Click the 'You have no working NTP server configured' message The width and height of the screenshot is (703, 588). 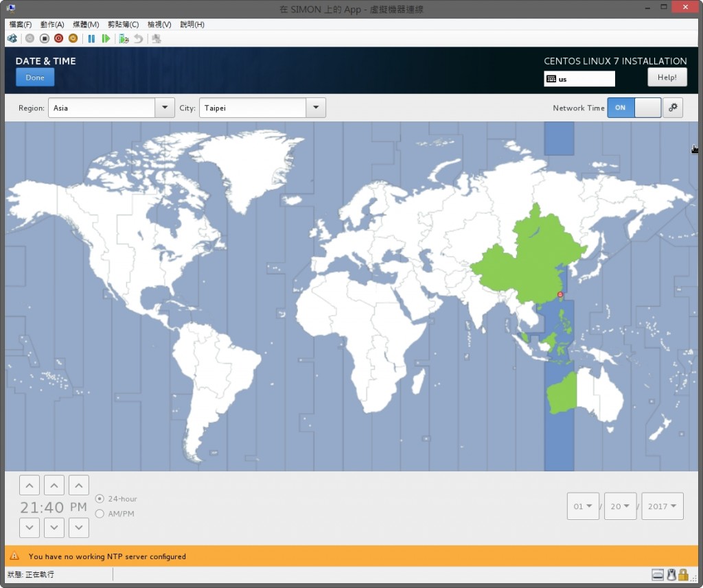pyautogui.click(x=107, y=556)
